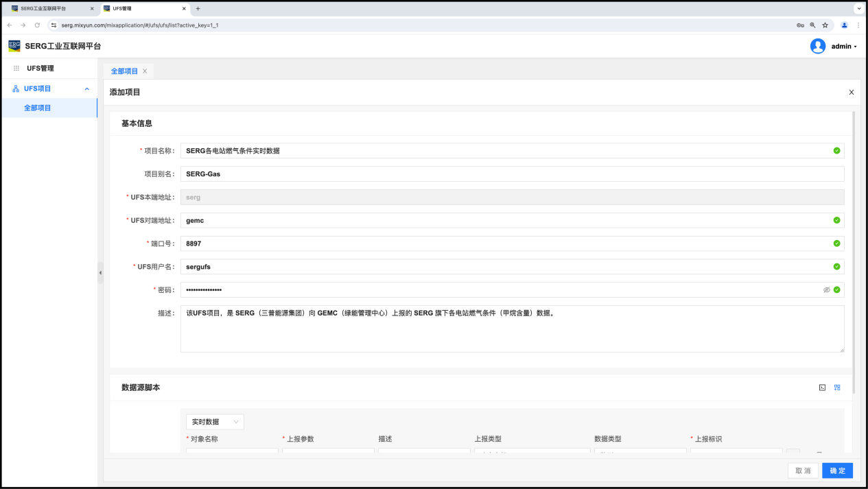This screenshot has width=868, height=489.
Task: Open the 实时数据 dropdown
Action: coord(215,422)
